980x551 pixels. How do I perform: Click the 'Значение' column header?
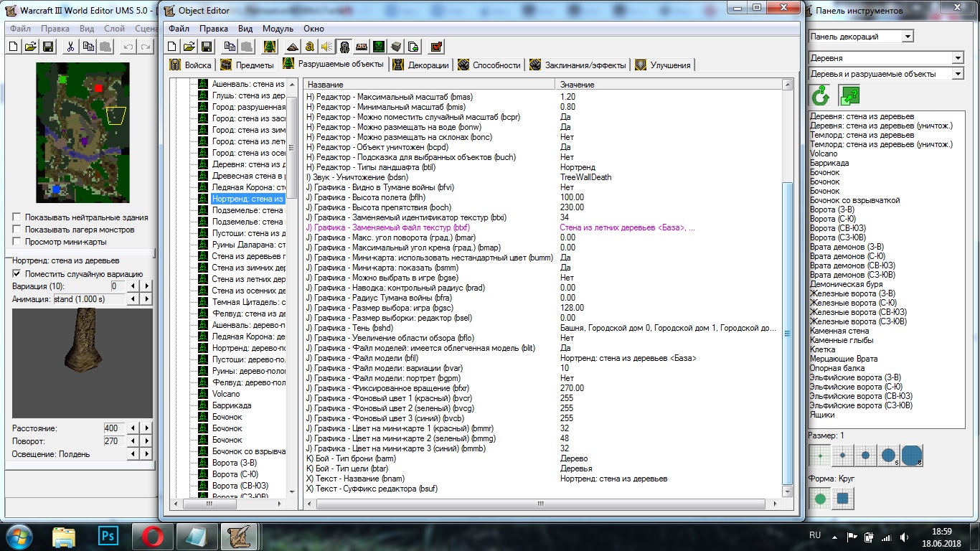click(x=669, y=85)
